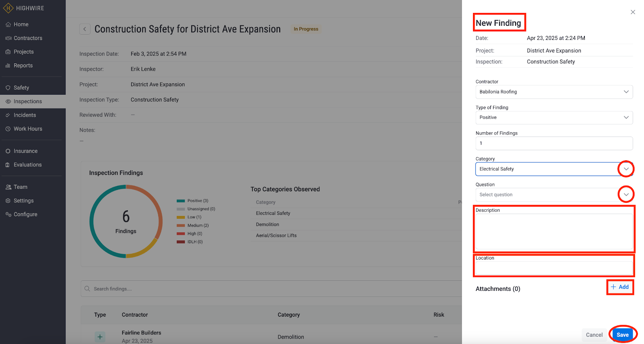Image resolution: width=644 pixels, height=344 pixels.
Task: Click the Evaluations clipboard icon
Action: tap(8, 165)
